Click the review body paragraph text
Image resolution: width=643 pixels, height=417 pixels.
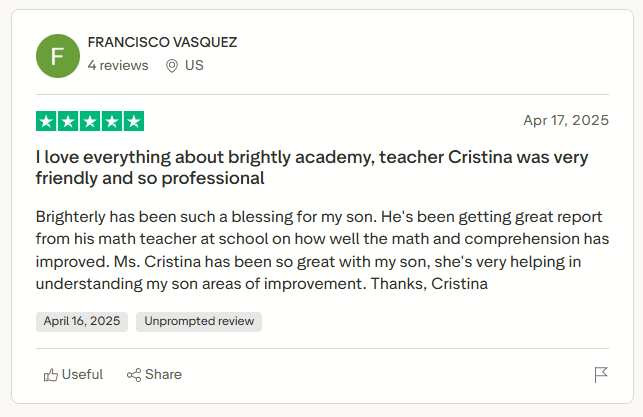pos(320,249)
